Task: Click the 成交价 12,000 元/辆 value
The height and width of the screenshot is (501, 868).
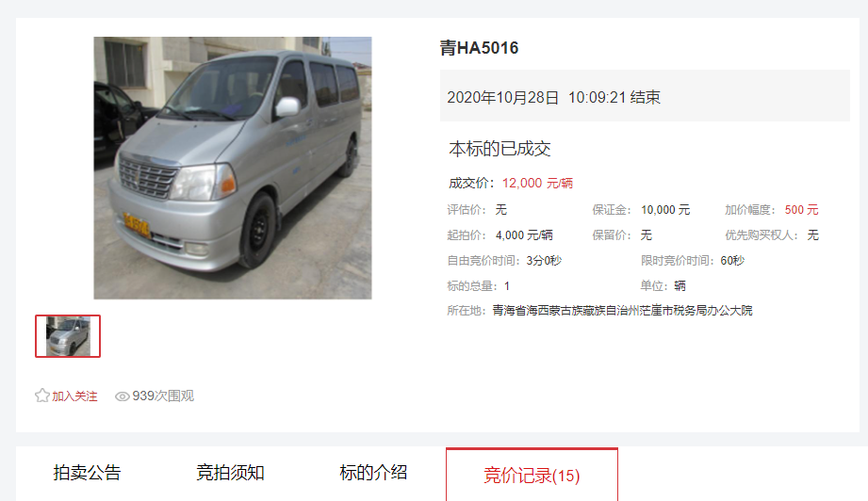Action: coord(537,183)
